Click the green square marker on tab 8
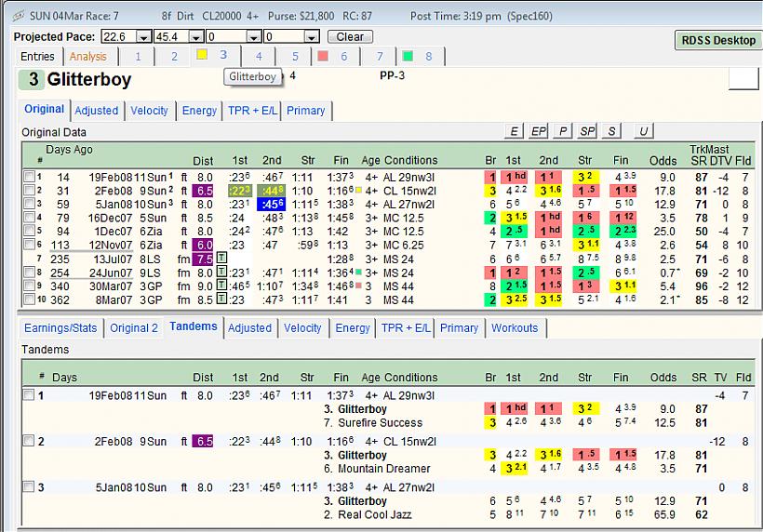 (408, 56)
